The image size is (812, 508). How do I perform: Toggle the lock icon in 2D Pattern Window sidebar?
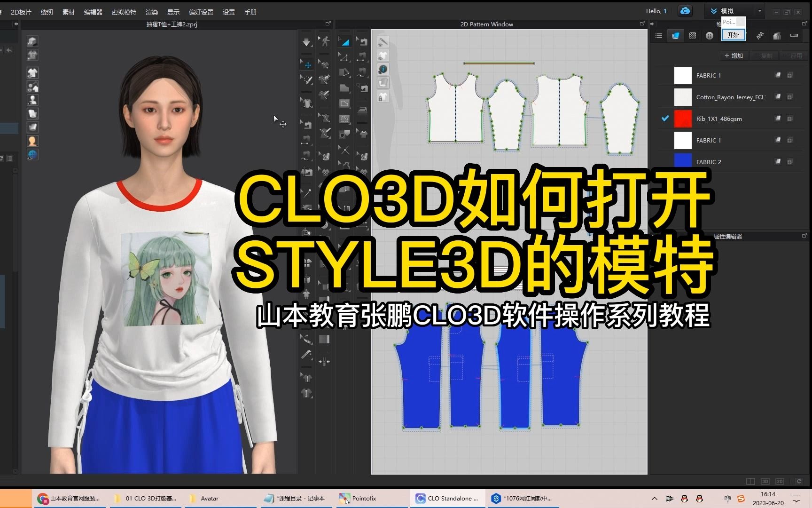coord(383,96)
